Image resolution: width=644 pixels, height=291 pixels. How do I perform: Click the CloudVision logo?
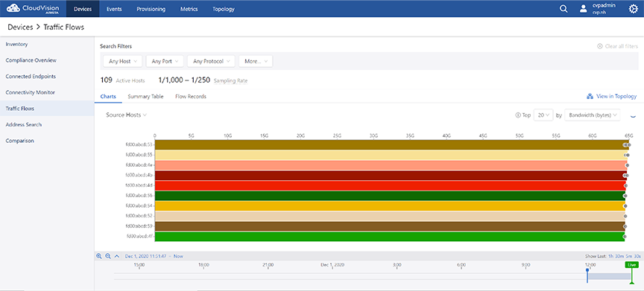pos(34,9)
